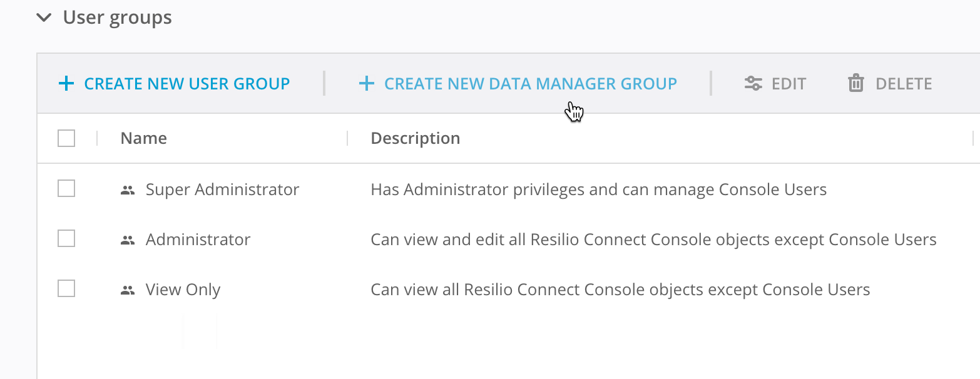Click the Edit sliders icon
This screenshot has height=379, width=980.
point(753,84)
